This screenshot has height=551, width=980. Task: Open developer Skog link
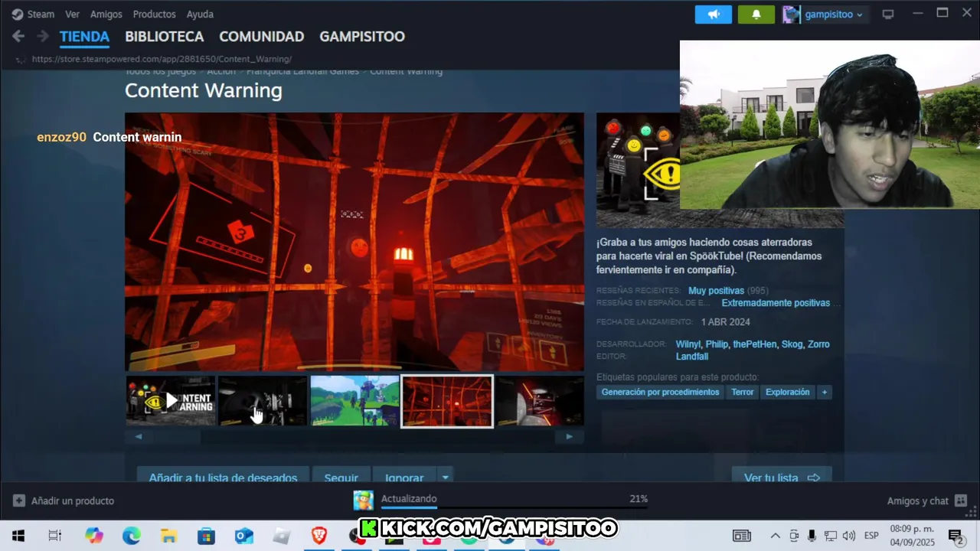(791, 344)
